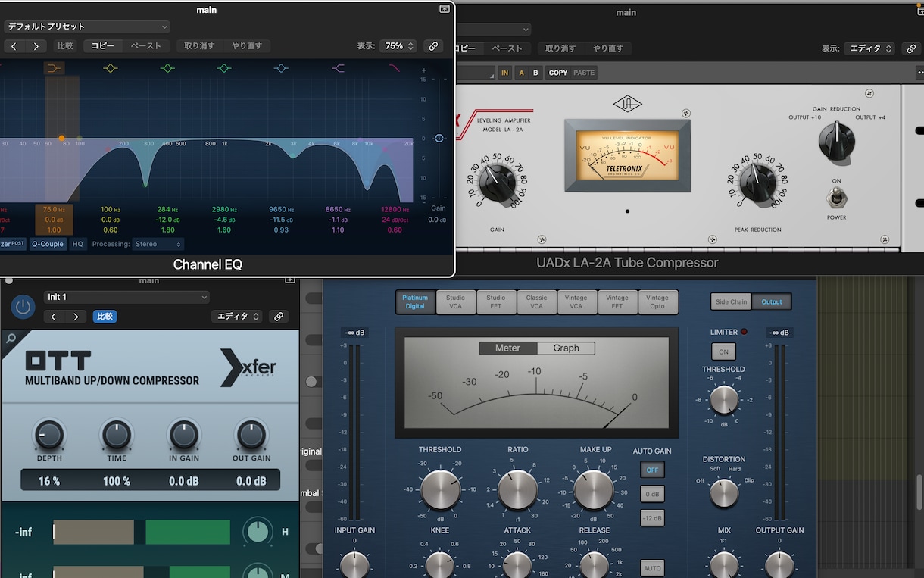Toggle the purple high-shelf band icon
This screenshot has height=578, width=924.
tap(338, 68)
